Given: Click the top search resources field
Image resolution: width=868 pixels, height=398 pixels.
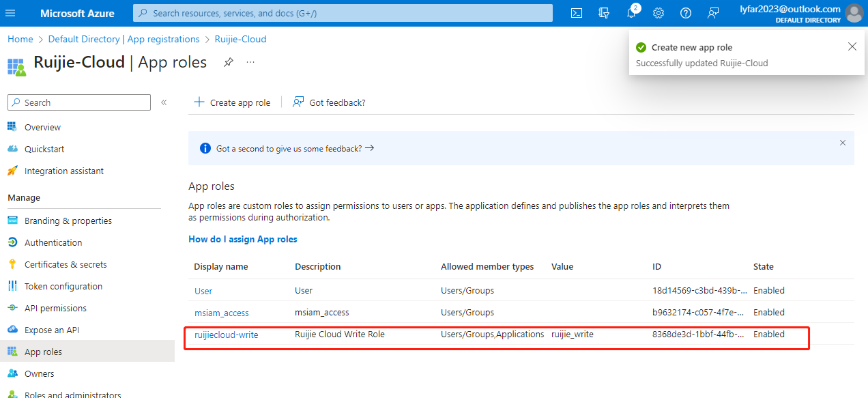Looking at the screenshot, I should [x=343, y=13].
